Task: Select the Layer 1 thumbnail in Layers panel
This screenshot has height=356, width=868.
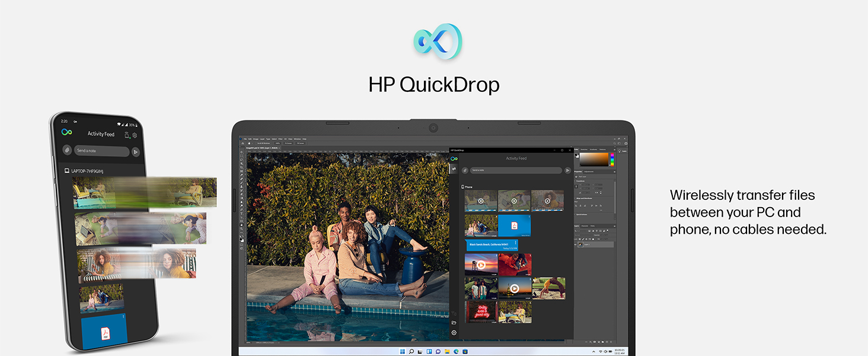Action: tap(581, 244)
